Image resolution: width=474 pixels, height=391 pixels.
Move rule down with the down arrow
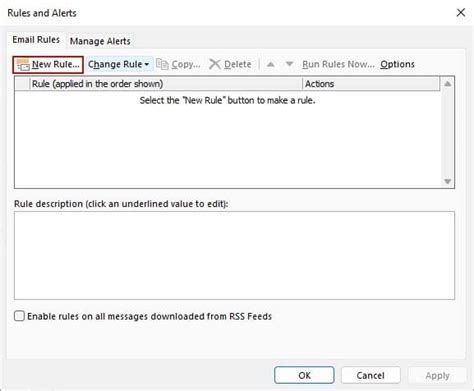point(289,64)
